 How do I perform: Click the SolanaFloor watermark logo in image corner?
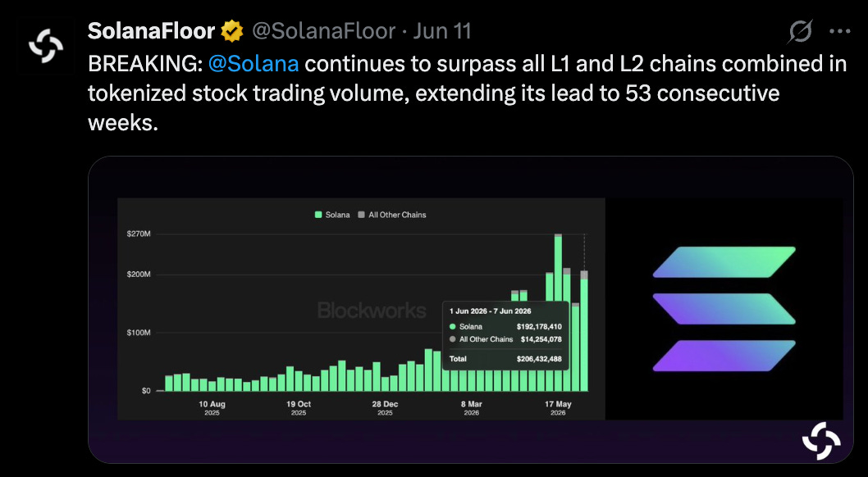821,440
